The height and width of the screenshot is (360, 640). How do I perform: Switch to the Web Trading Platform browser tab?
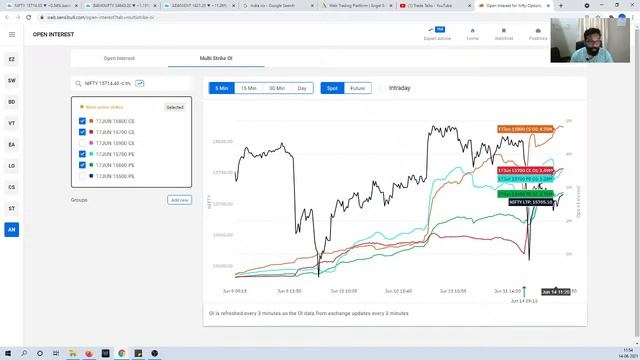tap(357, 6)
